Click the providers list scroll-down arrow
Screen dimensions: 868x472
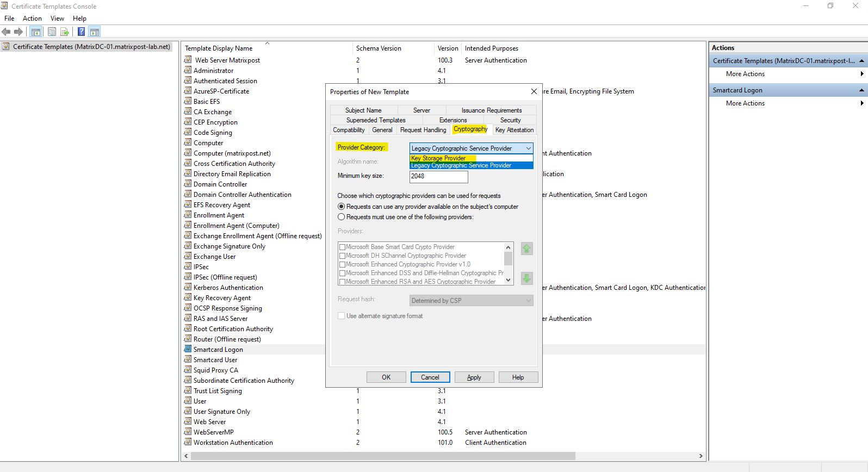508,281
